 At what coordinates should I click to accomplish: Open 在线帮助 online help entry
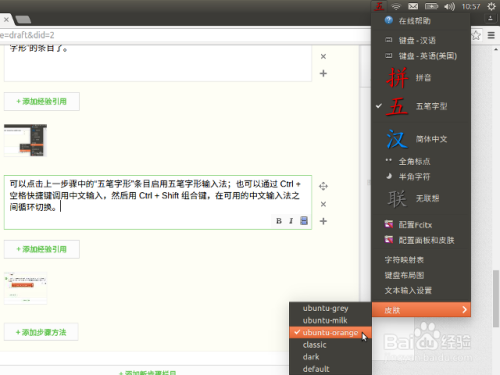pos(421,21)
